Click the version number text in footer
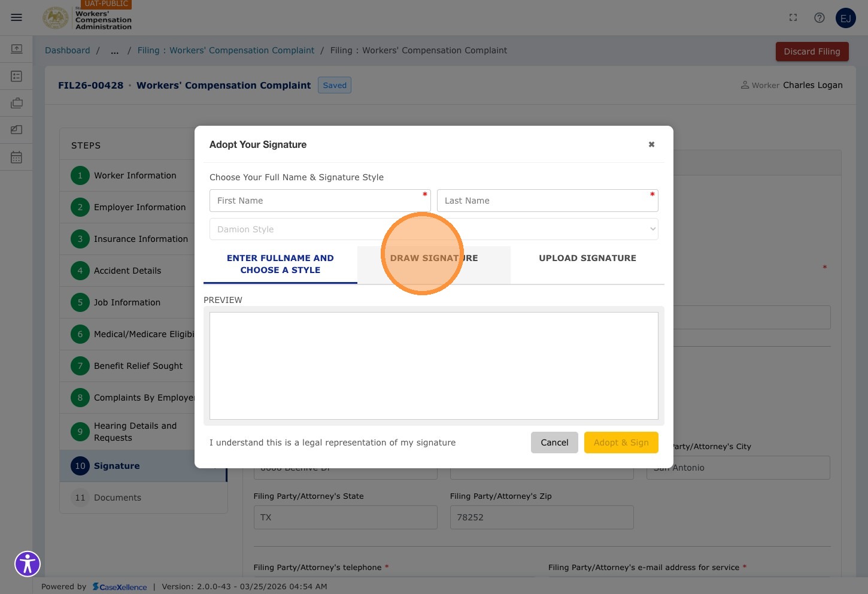This screenshot has width=868, height=594. [244, 587]
